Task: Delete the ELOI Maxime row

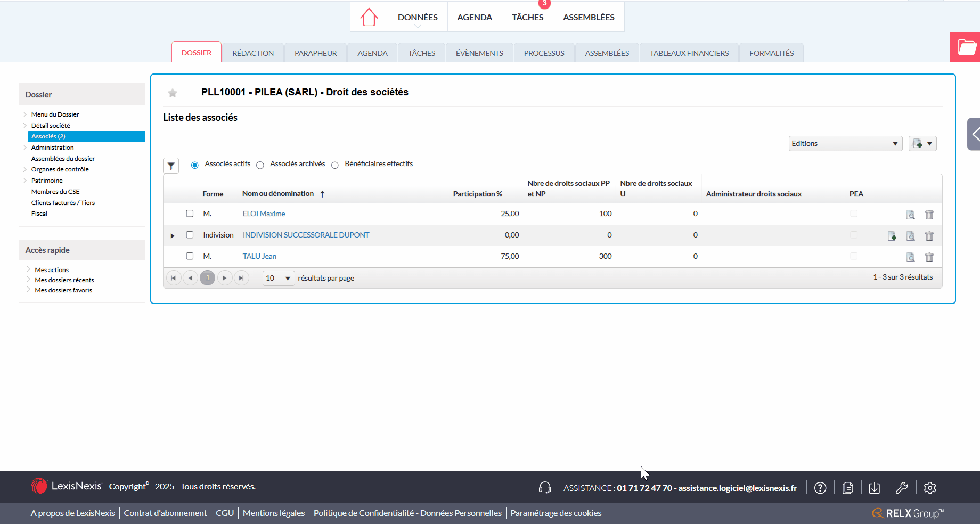Action: [929, 215]
